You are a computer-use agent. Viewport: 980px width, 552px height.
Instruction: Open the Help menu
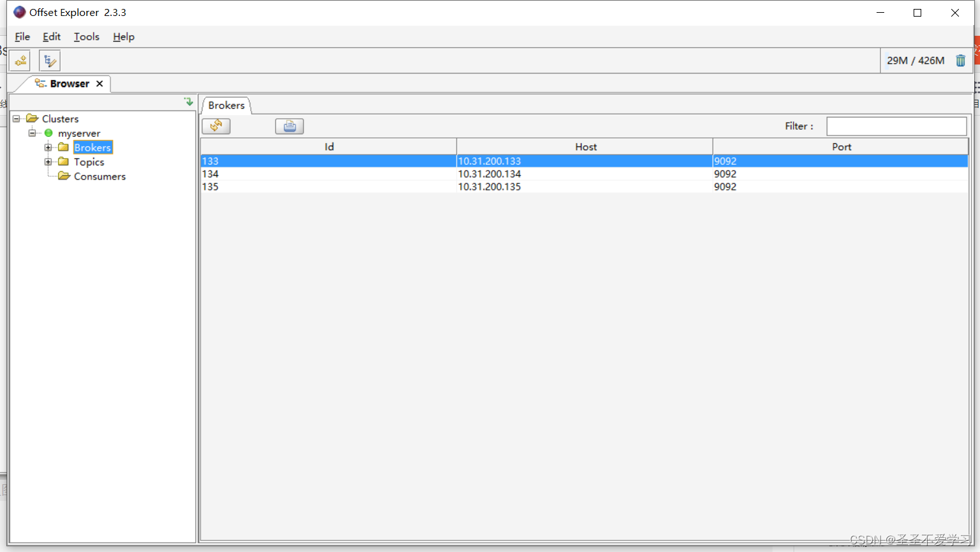click(x=124, y=37)
